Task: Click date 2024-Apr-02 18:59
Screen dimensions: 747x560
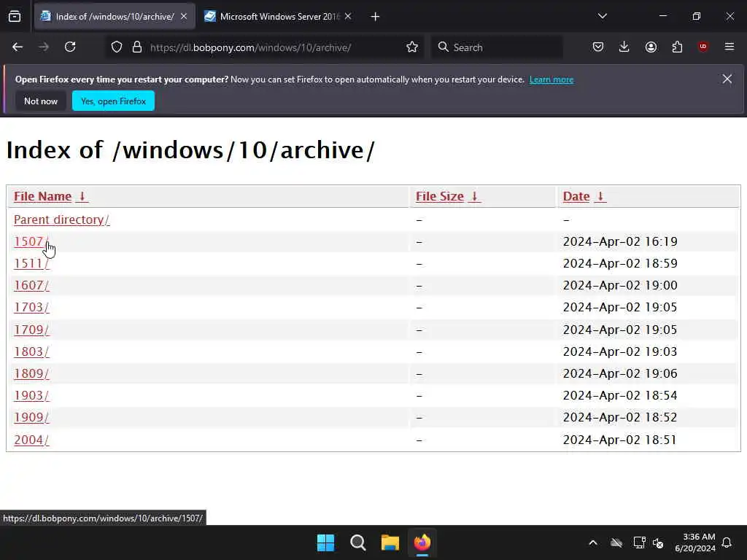Action: [x=620, y=263]
